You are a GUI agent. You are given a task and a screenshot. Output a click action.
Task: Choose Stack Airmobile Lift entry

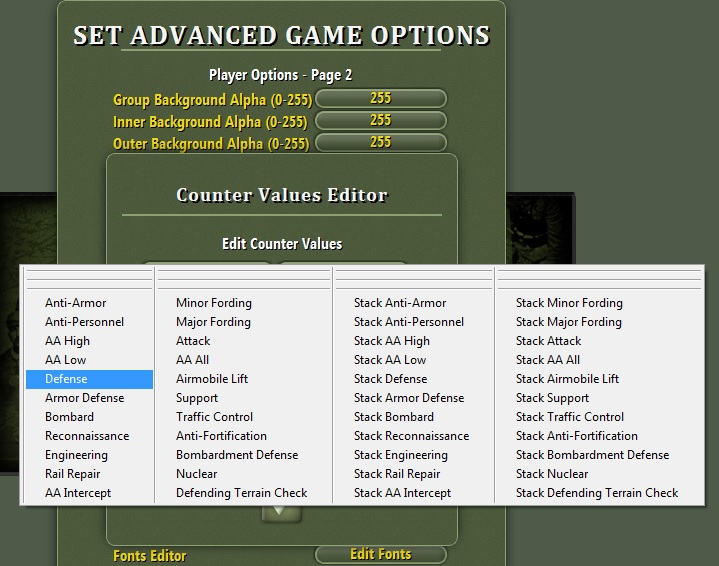point(599,379)
